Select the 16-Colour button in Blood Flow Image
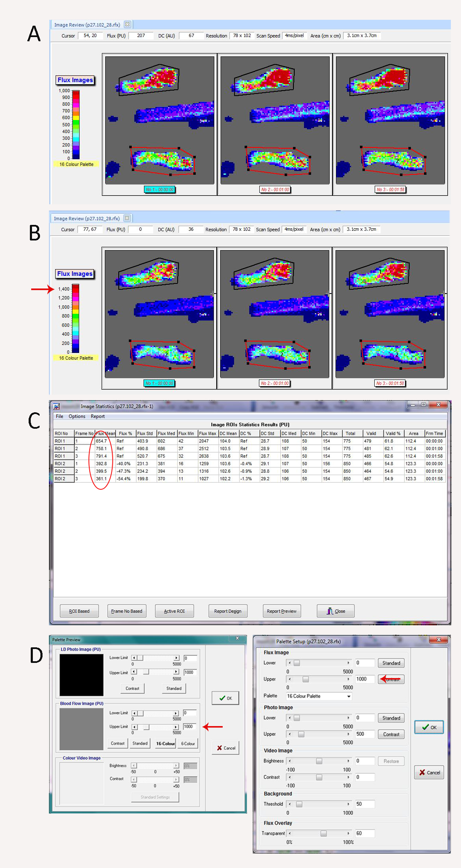 pos(165,743)
